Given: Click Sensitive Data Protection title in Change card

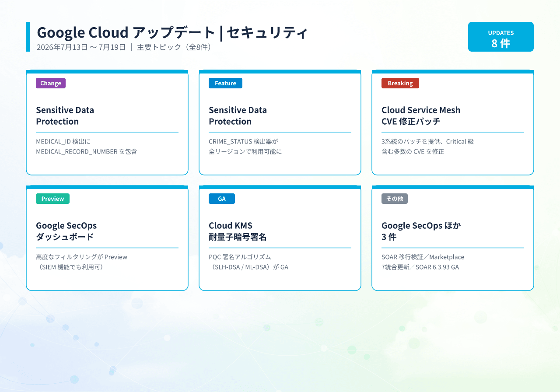Looking at the screenshot, I should tap(65, 115).
